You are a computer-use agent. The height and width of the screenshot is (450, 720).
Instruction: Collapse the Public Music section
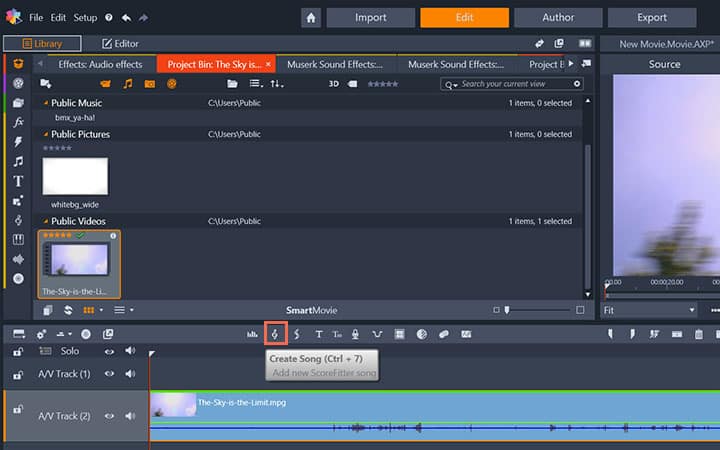click(45, 103)
